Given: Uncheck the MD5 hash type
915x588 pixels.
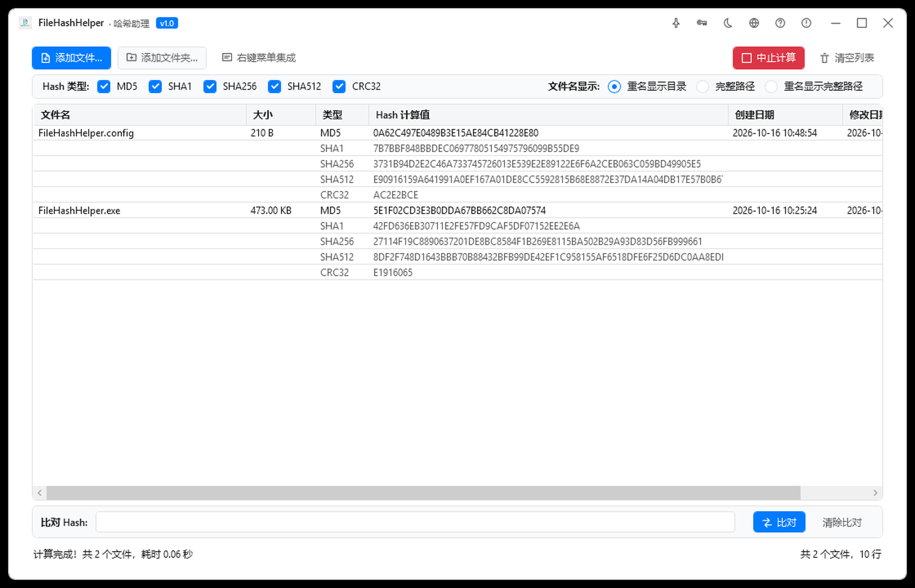Looking at the screenshot, I should coord(103,87).
